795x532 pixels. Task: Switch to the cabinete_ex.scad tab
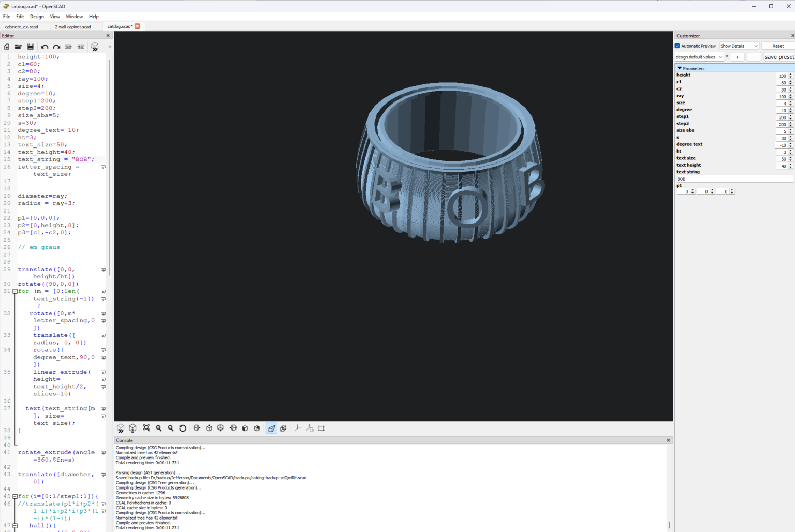(x=22, y=27)
